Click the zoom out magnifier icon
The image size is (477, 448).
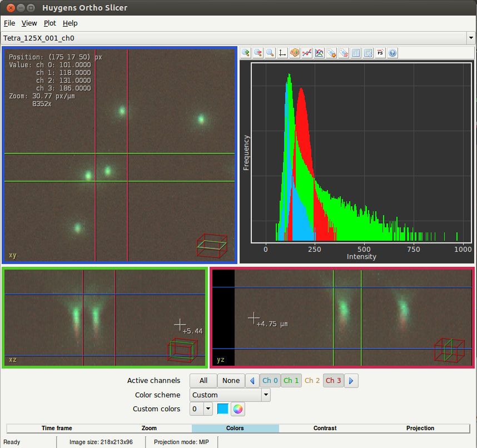tap(258, 53)
